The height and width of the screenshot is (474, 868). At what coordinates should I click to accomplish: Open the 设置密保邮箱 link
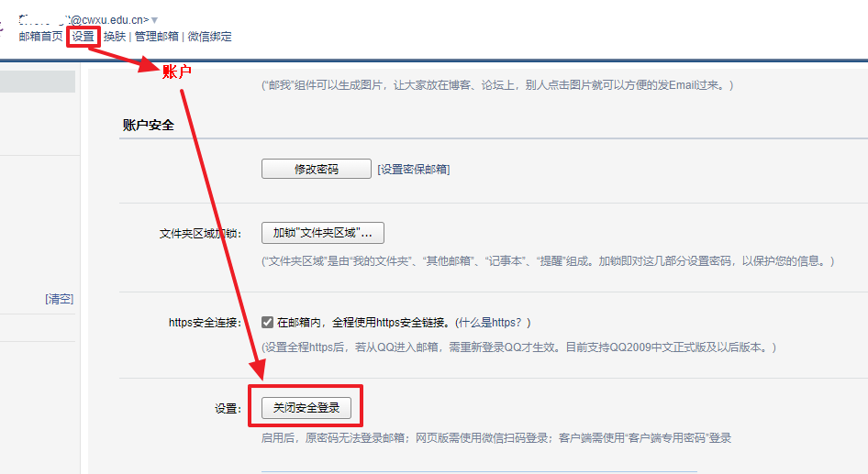coord(413,170)
